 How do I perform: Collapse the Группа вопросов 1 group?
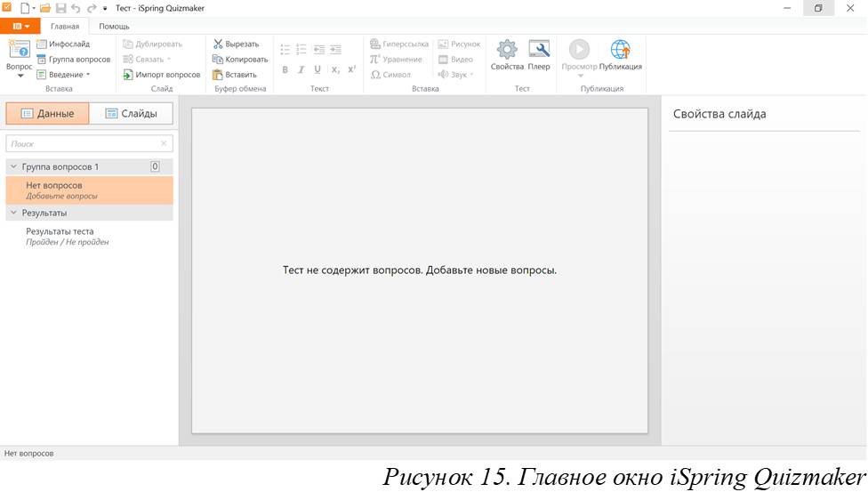click(x=13, y=166)
